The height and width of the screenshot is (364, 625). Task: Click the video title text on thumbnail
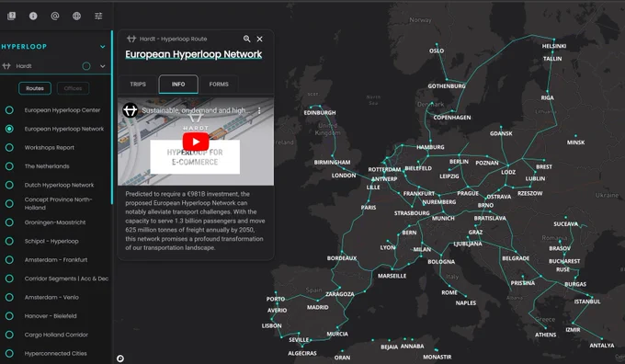[x=196, y=110]
